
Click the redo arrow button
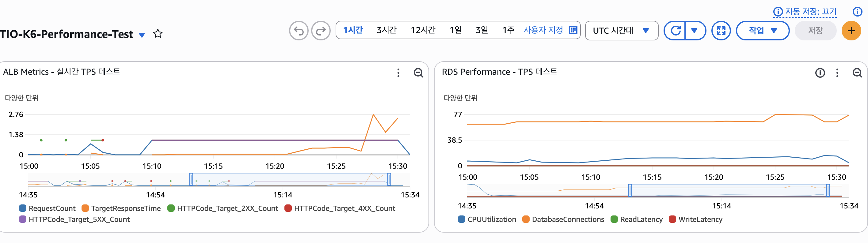pyautogui.click(x=321, y=31)
